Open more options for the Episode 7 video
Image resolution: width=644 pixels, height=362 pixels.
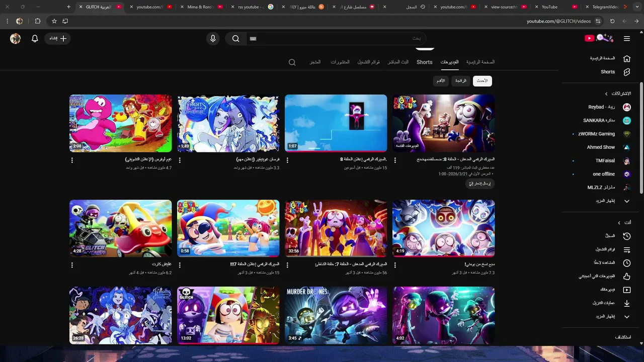pyautogui.click(x=287, y=265)
